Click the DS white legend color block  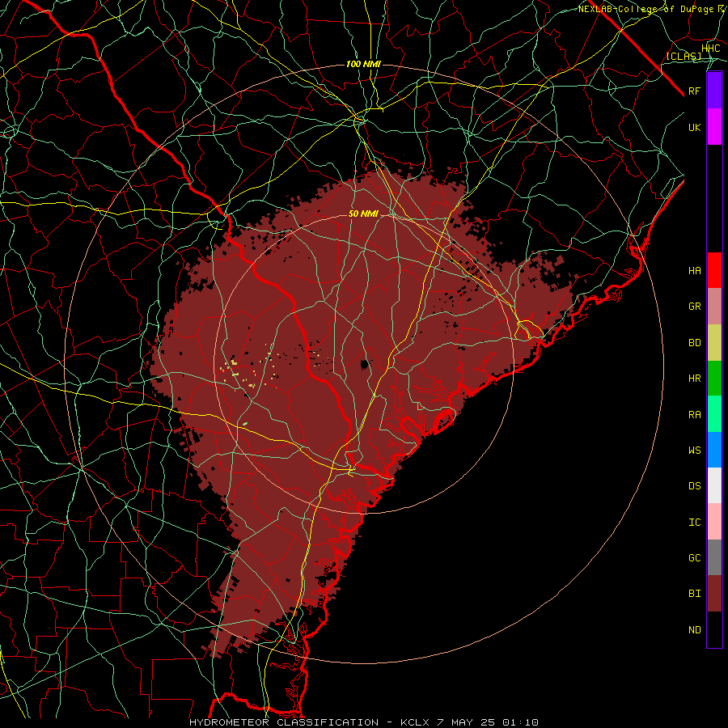(x=714, y=485)
